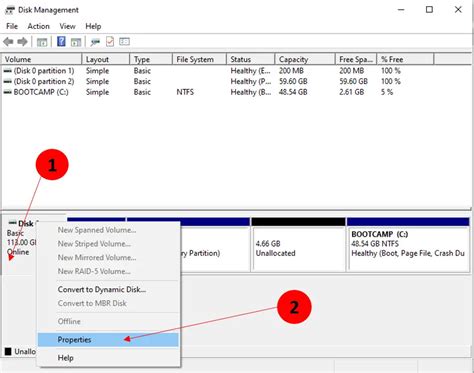474x373 pixels.
Task: Select the 4.66 GB Unallocated partition block
Action: coord(298,245)
